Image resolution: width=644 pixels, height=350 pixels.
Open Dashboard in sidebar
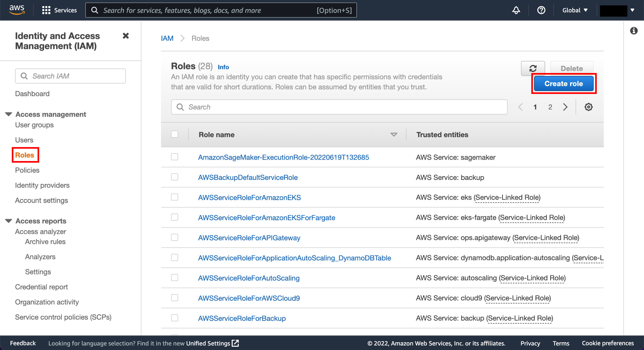[x=32, y=94]
